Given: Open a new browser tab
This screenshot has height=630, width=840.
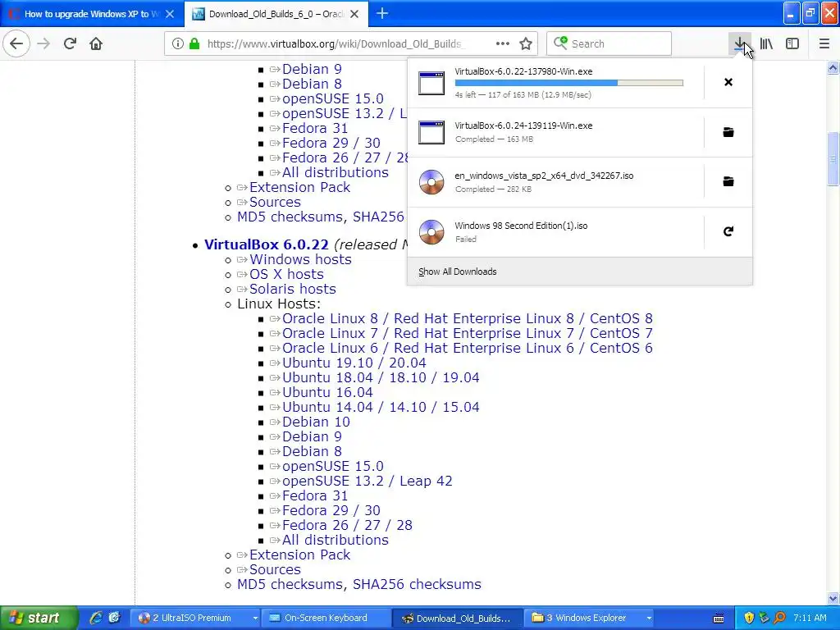Looking at the screenshot, I should (382, 13).
